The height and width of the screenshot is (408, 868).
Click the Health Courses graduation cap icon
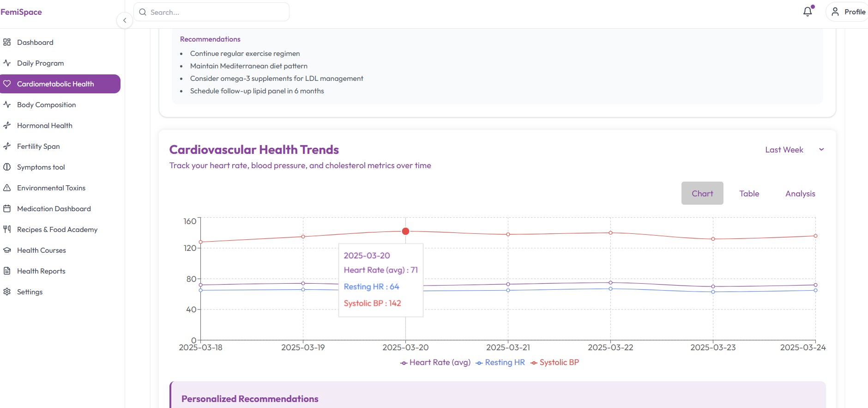pyautogui.click(x=7, y=250)
